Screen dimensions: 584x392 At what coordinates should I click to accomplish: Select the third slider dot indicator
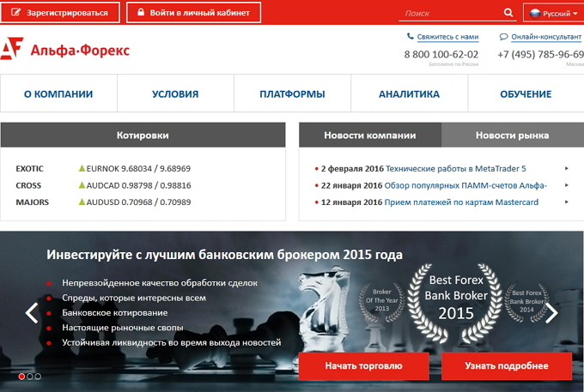click(x=38, y=377)
